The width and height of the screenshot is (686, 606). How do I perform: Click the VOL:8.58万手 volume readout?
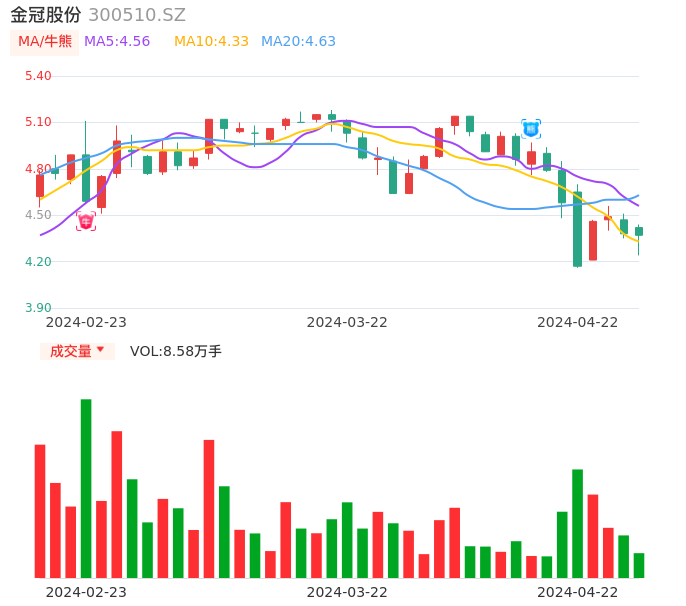(176, 351)
